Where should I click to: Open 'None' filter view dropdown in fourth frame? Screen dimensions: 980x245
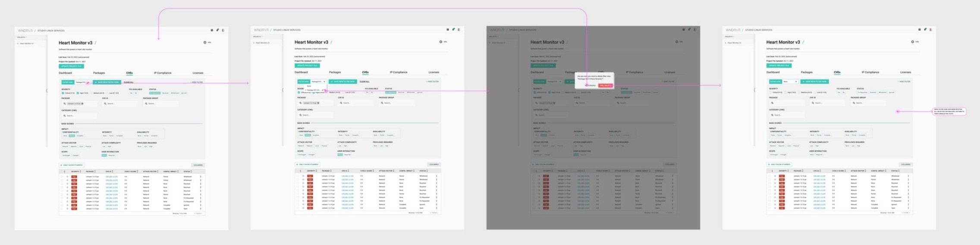[790, 82]
